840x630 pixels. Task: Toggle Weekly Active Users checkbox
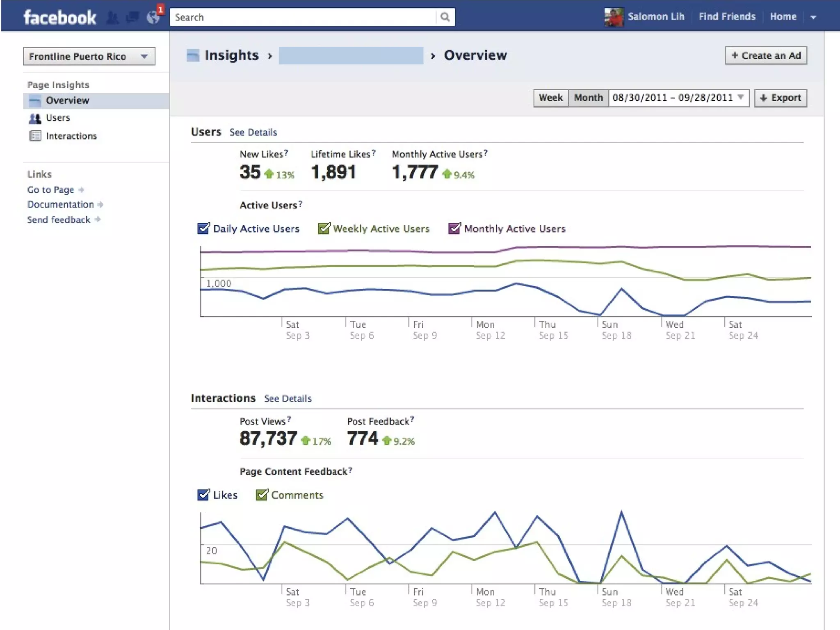324,228
